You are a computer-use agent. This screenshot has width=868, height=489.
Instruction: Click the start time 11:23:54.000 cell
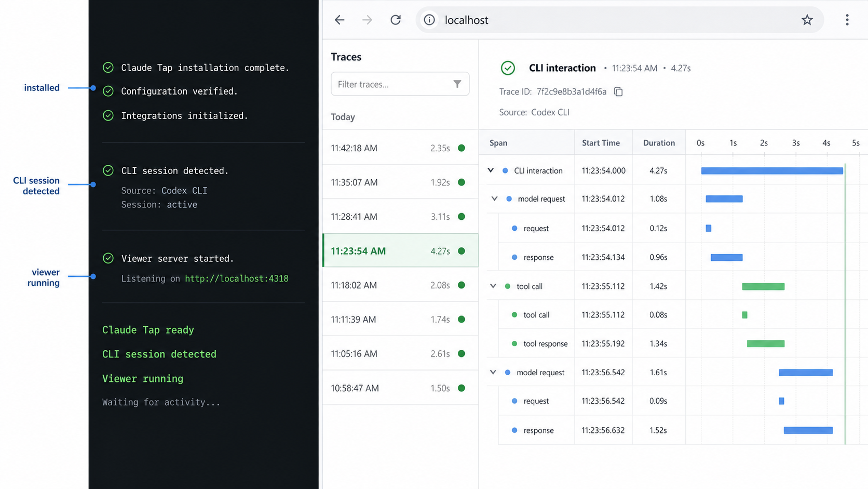[603, 170]
